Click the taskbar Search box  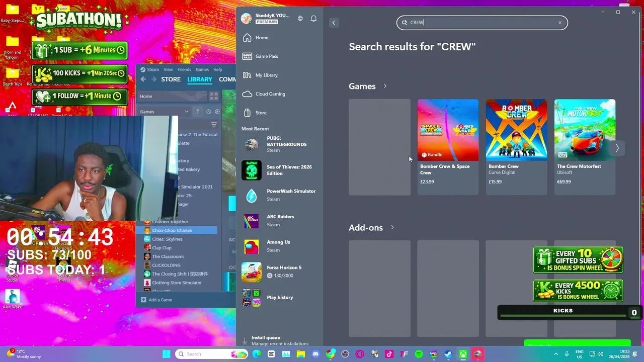pyautogui.click(x=211, y=354)
